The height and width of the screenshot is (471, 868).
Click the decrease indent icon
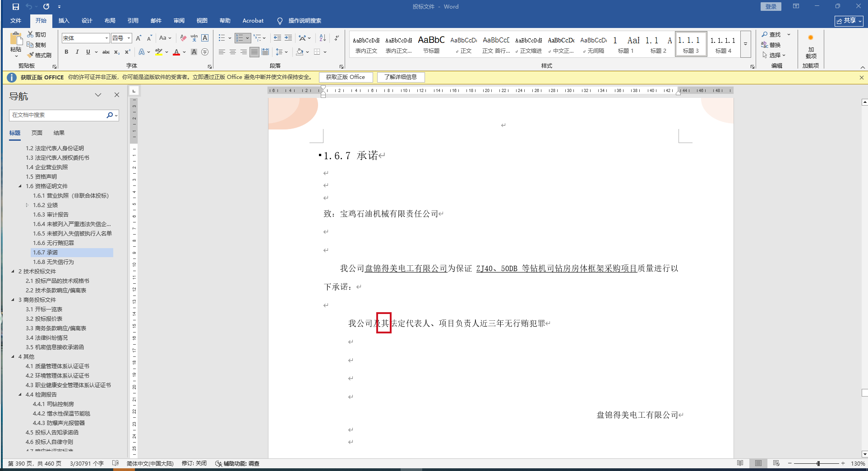pos(277,38)
